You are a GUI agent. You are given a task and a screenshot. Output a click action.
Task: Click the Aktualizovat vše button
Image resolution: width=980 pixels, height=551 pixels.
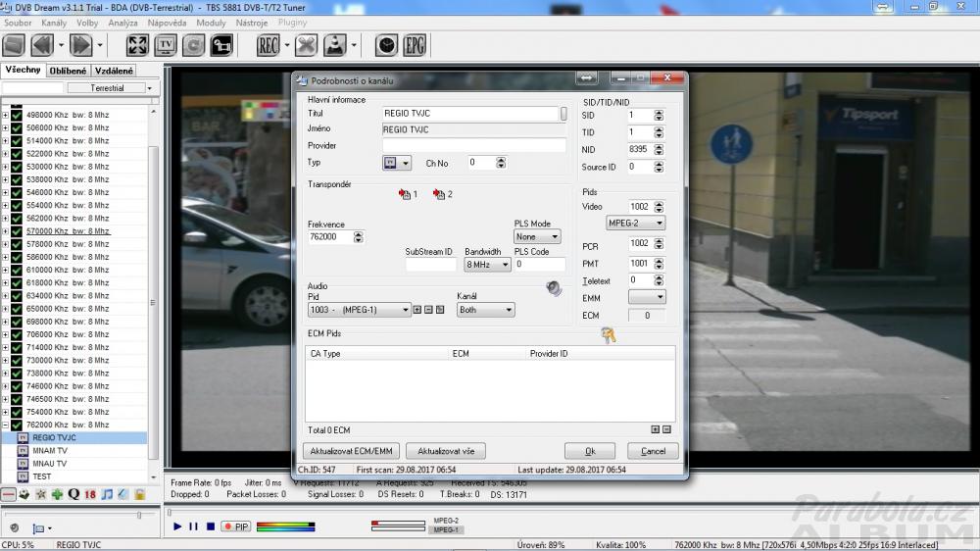(x=446, y=451)
